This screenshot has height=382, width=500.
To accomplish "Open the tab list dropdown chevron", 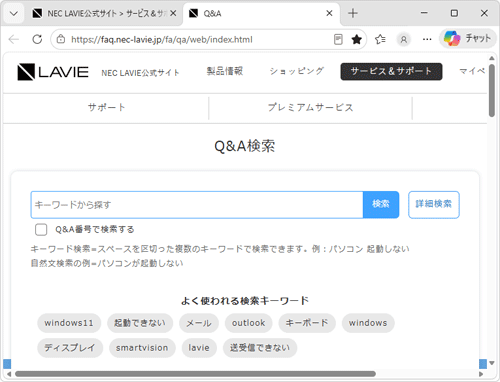I will [x=14, y=13].
